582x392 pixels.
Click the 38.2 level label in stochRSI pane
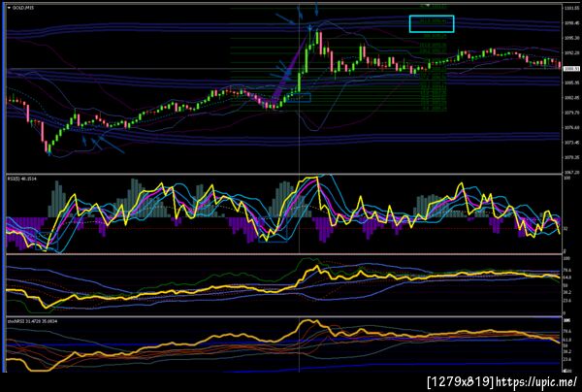coord(567,351)
